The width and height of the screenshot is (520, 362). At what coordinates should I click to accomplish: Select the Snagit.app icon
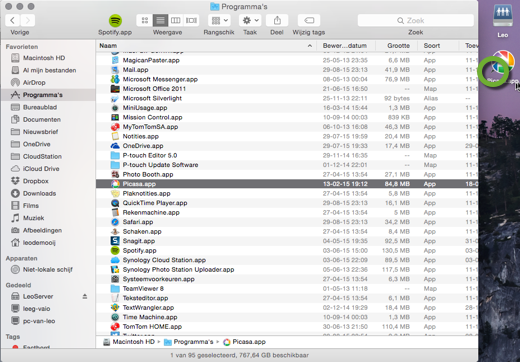(115, 241)
